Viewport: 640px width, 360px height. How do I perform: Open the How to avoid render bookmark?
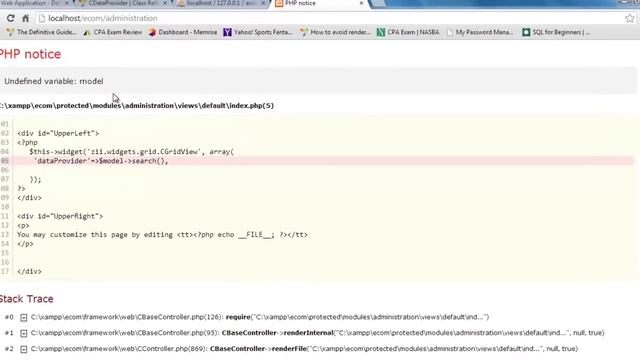click(x=335, y=32)
